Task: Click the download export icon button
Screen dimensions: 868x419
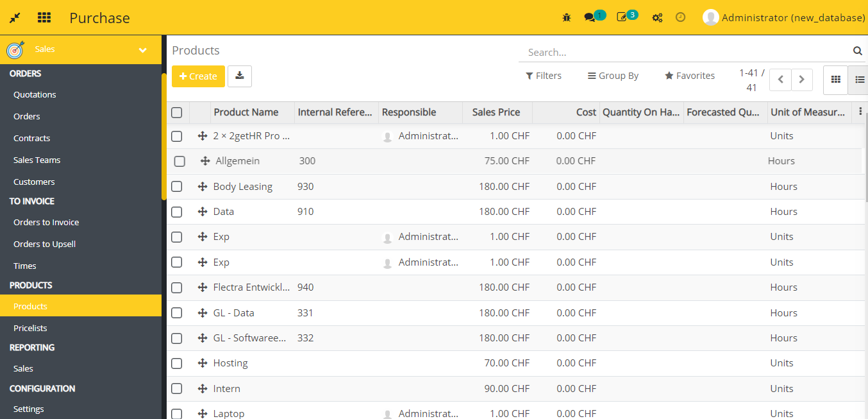Action: coord(240,76)
